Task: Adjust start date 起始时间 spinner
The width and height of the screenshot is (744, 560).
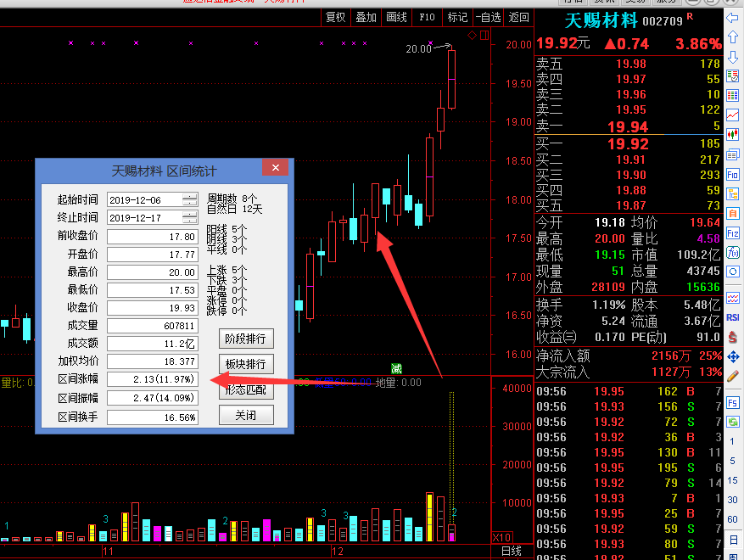Action: [x=189, y=199]
